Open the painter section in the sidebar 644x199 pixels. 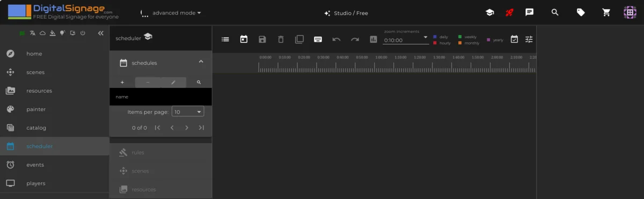click(x=54, y=109)
